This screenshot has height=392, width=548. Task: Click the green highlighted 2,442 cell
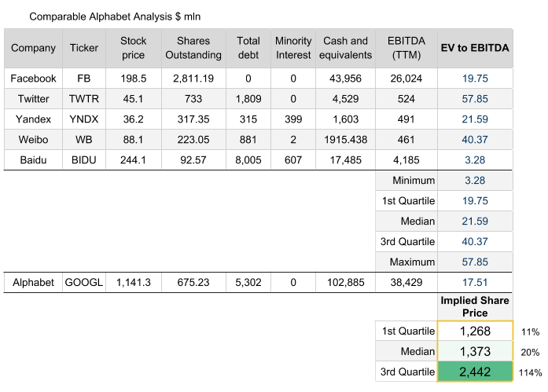pyautogui.click(x=474, y=372)
